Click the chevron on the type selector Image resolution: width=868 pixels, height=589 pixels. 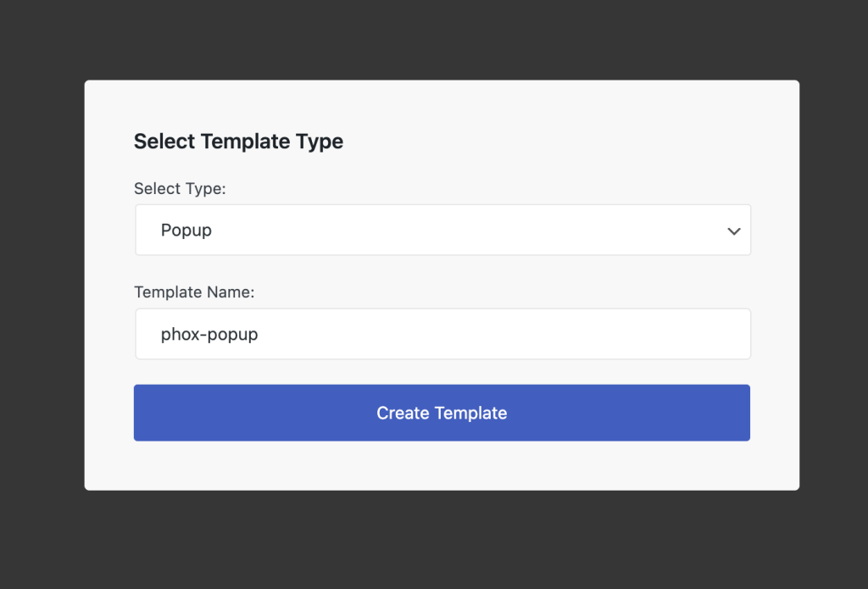(x=733, y=230)
